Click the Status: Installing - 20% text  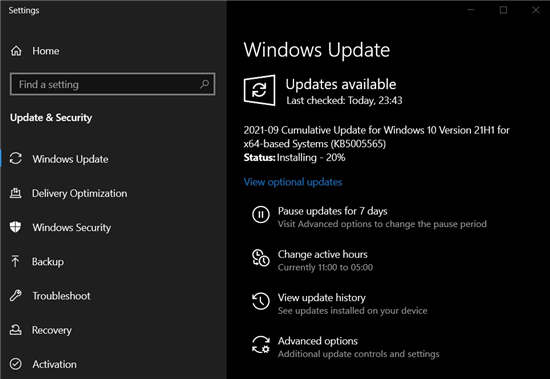pyautogui.click(x=294, y=158)
